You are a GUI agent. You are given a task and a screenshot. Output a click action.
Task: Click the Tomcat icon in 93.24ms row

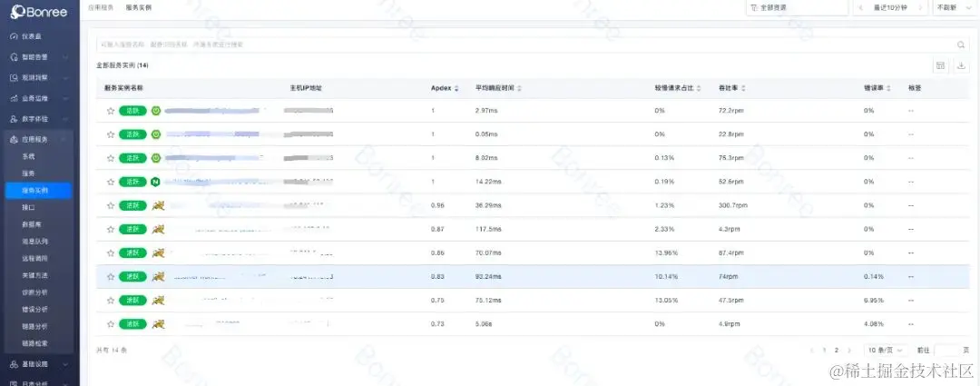158,276
